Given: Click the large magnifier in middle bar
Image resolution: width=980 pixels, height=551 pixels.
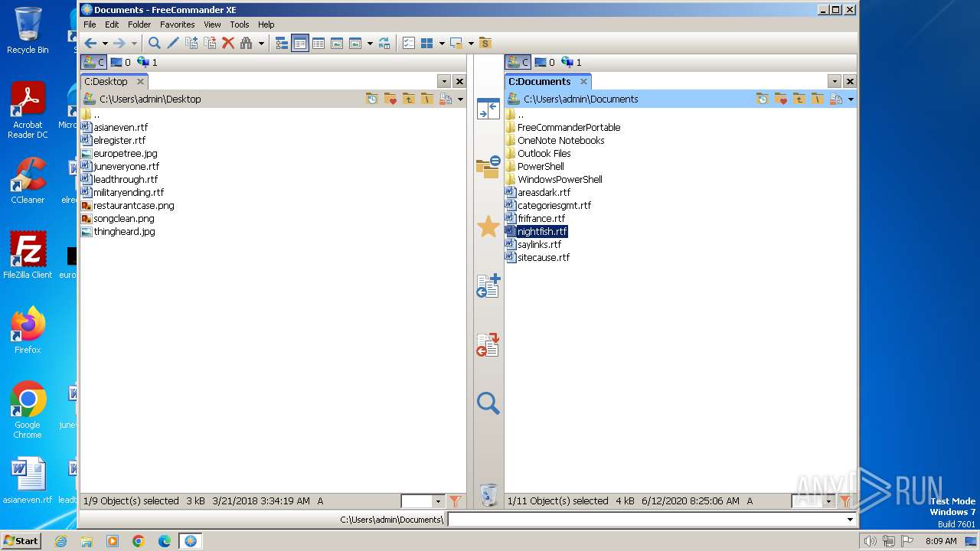Looking at the screenshot, I should point(488,403).
